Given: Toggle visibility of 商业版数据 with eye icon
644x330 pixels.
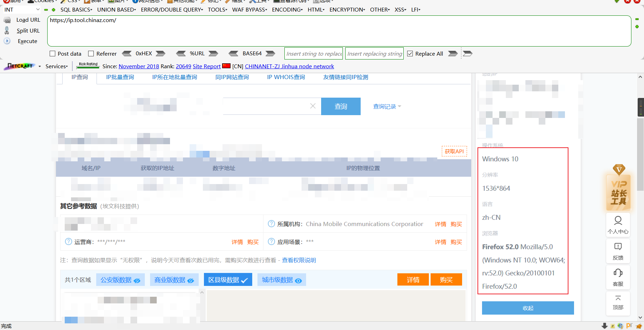Looking at the screenshot, I should (x=190, y=280).
